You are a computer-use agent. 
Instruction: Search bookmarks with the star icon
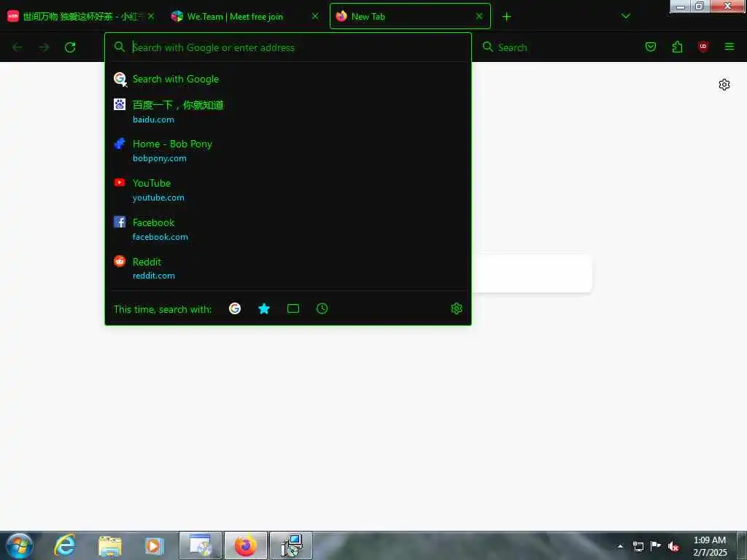tap(264, 308)
